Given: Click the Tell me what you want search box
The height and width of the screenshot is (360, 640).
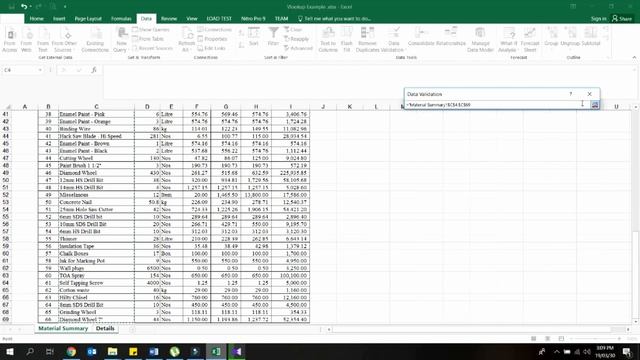Looking at the screenshot, I should pyautogui.click(x=335, y=19).
